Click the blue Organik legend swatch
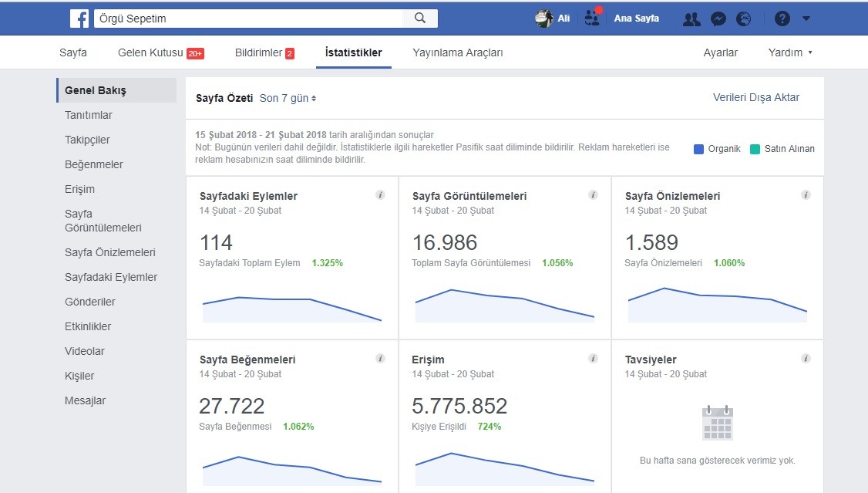Image resolution: width=868 pixels, height=493 pixels. coord(698,149)
